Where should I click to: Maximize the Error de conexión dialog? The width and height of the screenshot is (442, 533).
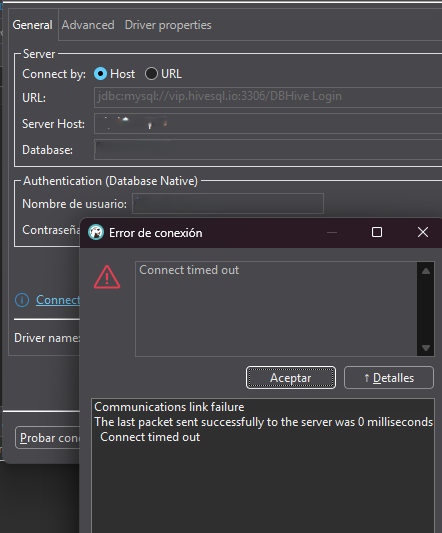[377, 233]
